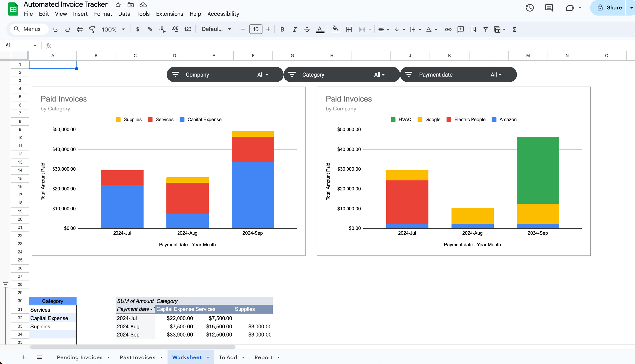Click the borders icon
635x364 pixels.
pyautogui.click(x=349, y=29)
